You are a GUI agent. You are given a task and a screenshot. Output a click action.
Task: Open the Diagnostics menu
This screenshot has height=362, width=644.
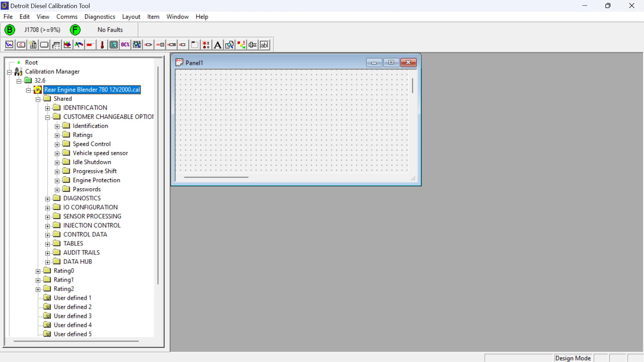[x=100, y=17]
